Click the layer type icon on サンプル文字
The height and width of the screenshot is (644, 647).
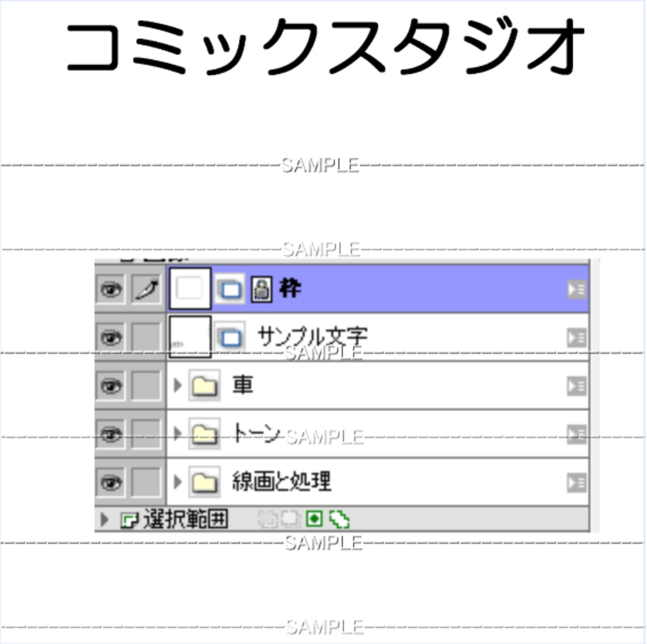(230, 337)
